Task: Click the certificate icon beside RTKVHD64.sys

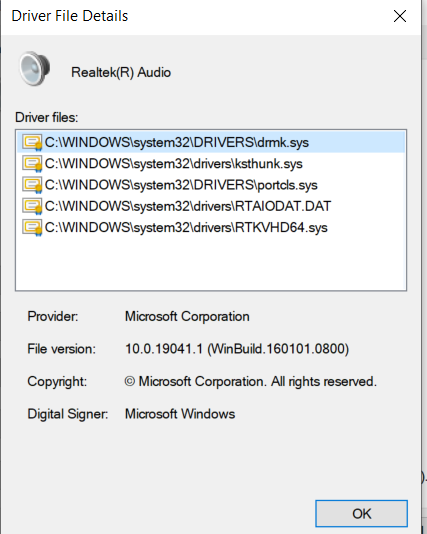Action: [32, 227]
